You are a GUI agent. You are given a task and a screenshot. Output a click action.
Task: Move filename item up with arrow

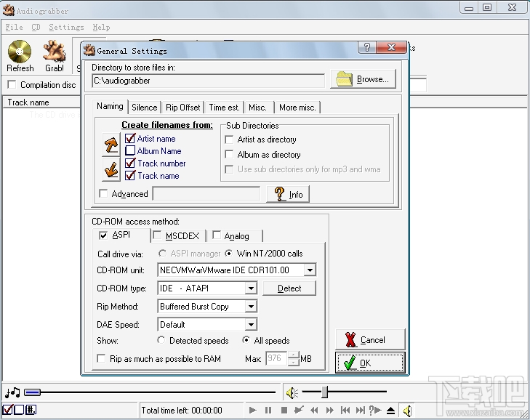coord(111,145)
